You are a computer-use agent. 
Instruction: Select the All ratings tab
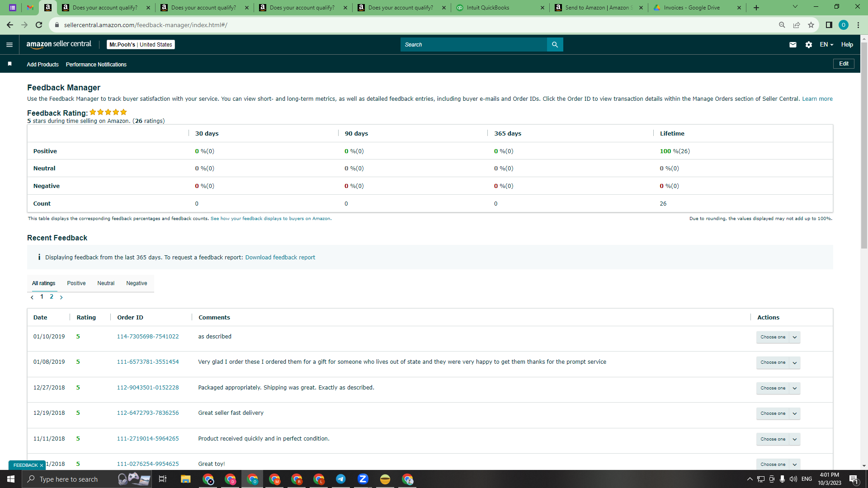pos(43,283)
